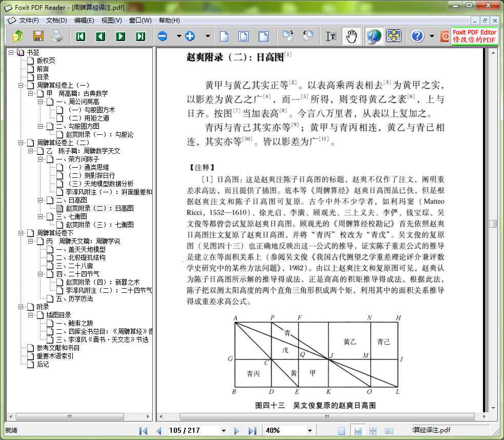Click the blue Zoom Out minus icon
This screenshot has height=440, width=504.
point(163,36)
